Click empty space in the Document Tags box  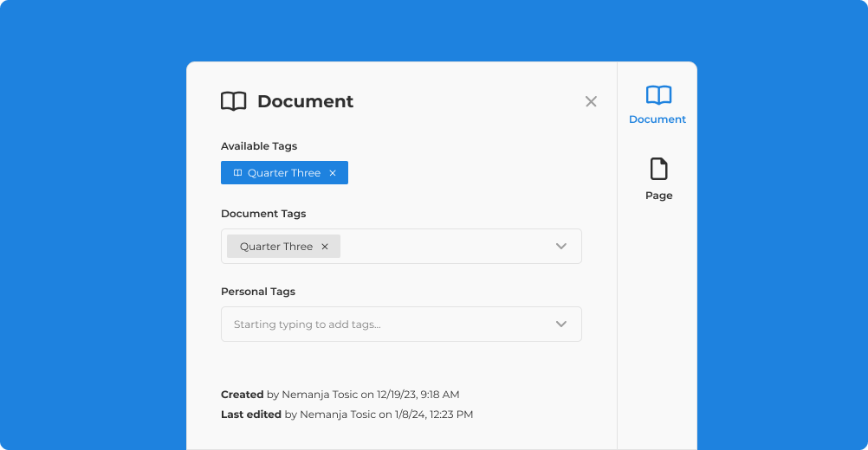pyautogui.click(x=442, y=247)
